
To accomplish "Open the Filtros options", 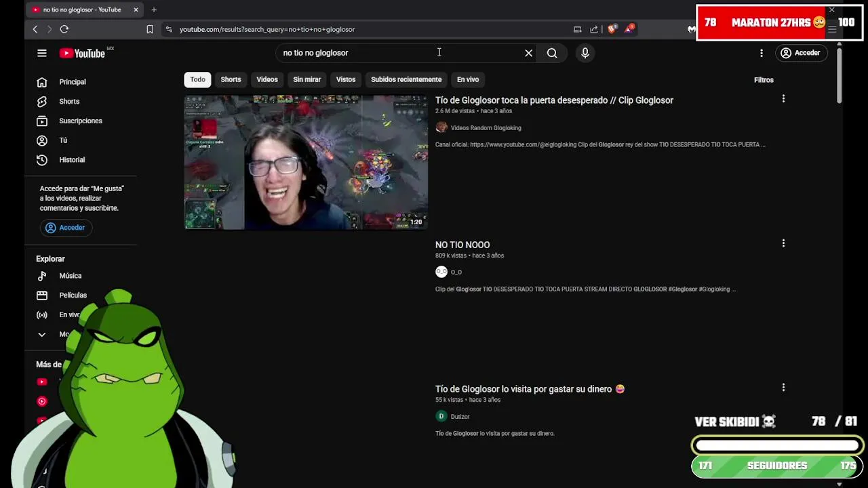I will [764, 80].
